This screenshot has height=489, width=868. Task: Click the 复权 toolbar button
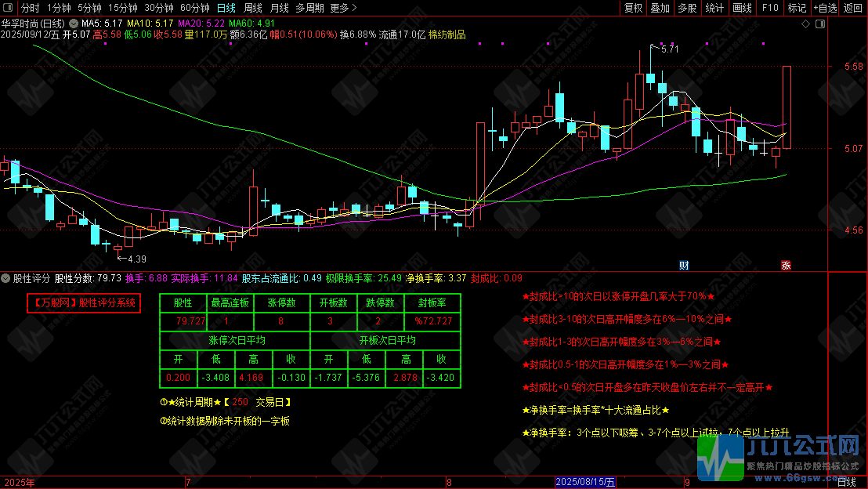[633, 8]
